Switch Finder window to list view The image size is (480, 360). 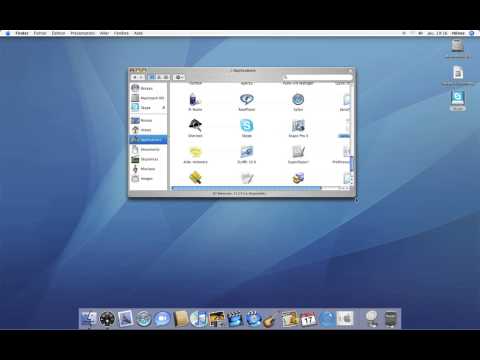[x=159, y=77]
